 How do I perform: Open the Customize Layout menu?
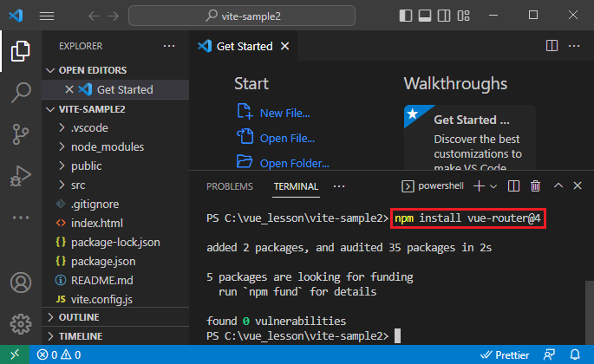click(x=463, y=16)
